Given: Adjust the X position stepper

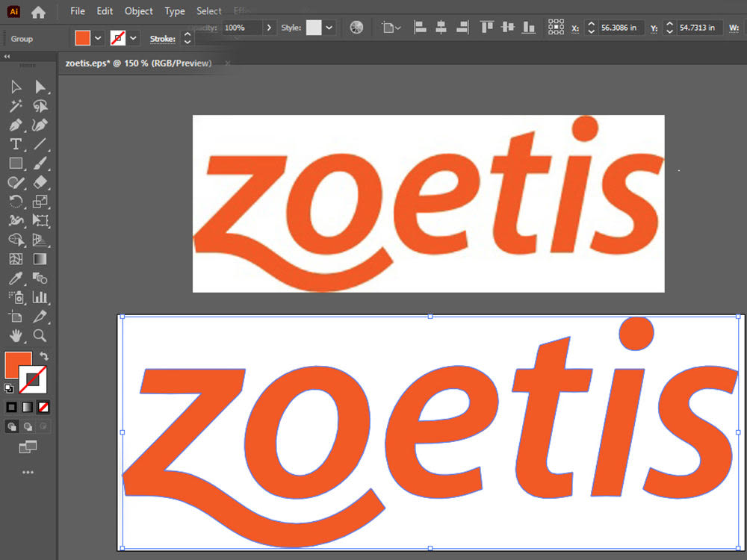Looking at the screenshot, I should (x=591, y=28).
